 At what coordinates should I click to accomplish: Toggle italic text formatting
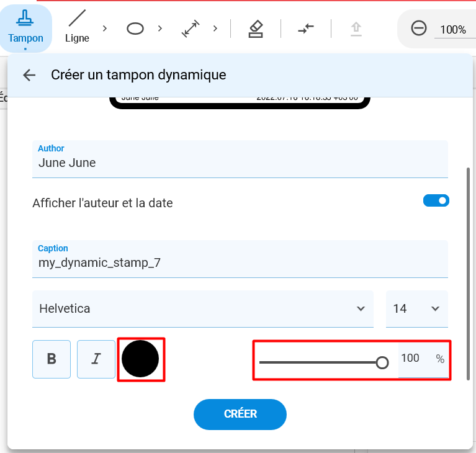pyautogui.click(x=96, y=359)
